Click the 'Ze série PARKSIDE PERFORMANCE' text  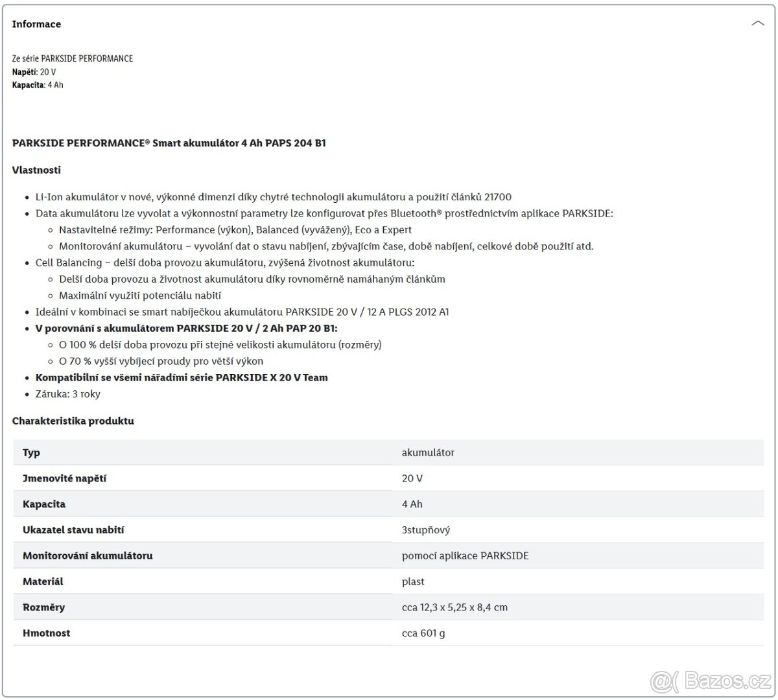pyautogui.click(x=73, y=58)
